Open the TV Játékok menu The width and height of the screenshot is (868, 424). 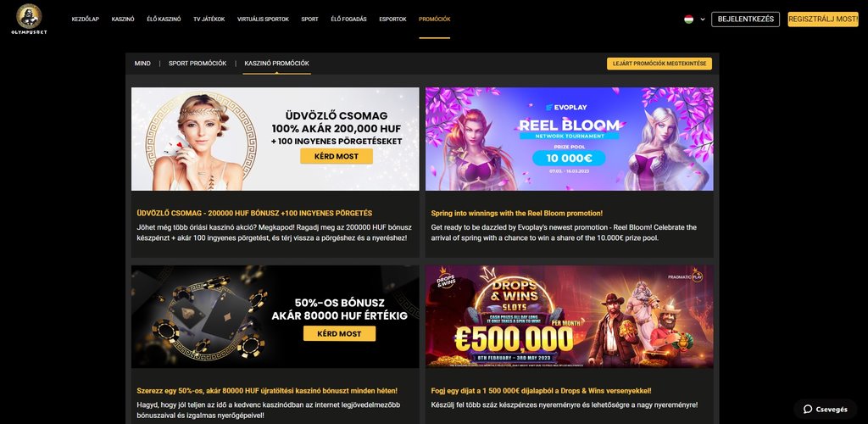(209, 19)
